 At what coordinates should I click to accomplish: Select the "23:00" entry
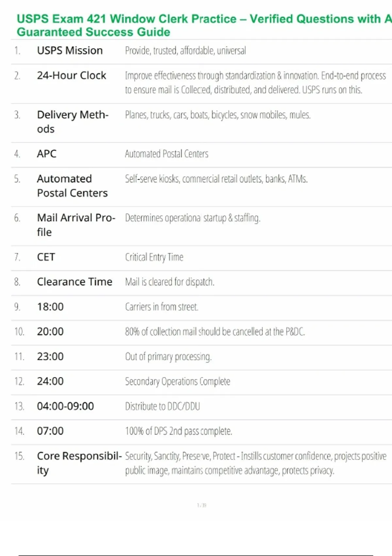click(x=50, y=356)
